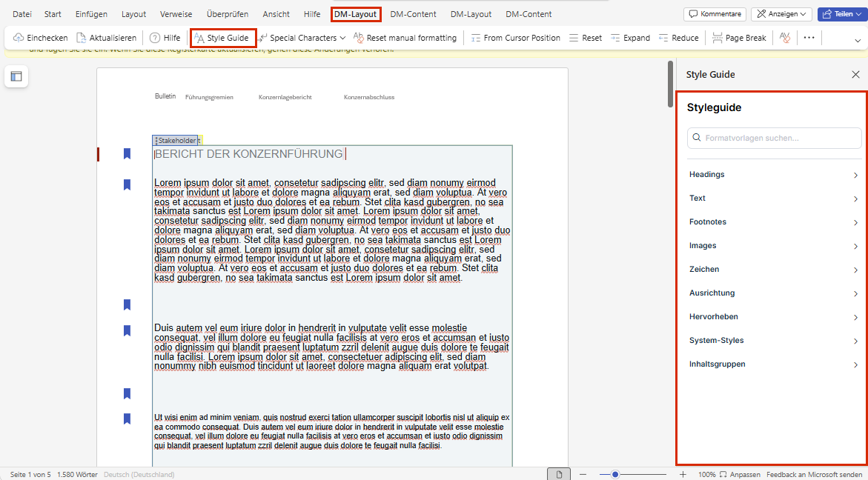Click the From Cursor Position tool
This screenshot has height=480, width=868.
pyautogui.click(x=515, y=39)
